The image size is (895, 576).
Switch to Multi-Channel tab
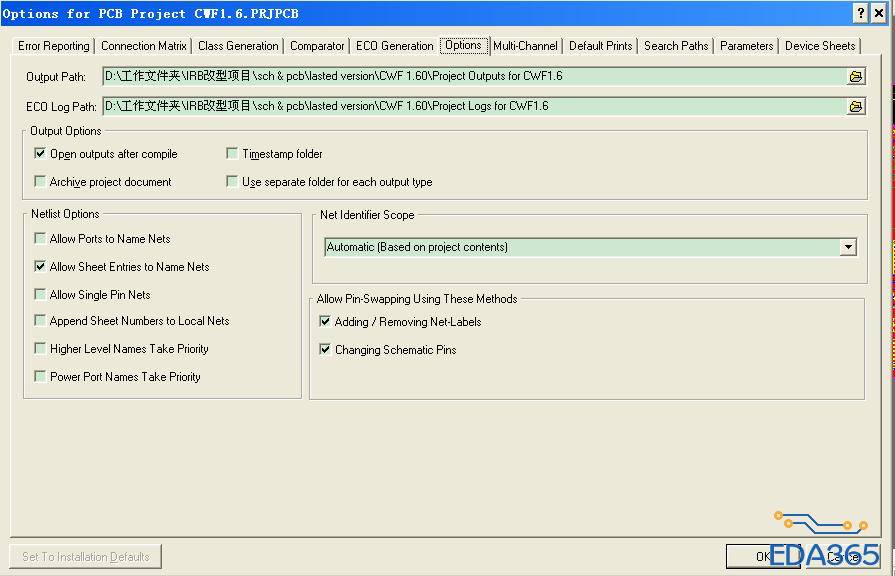(525, 46)
